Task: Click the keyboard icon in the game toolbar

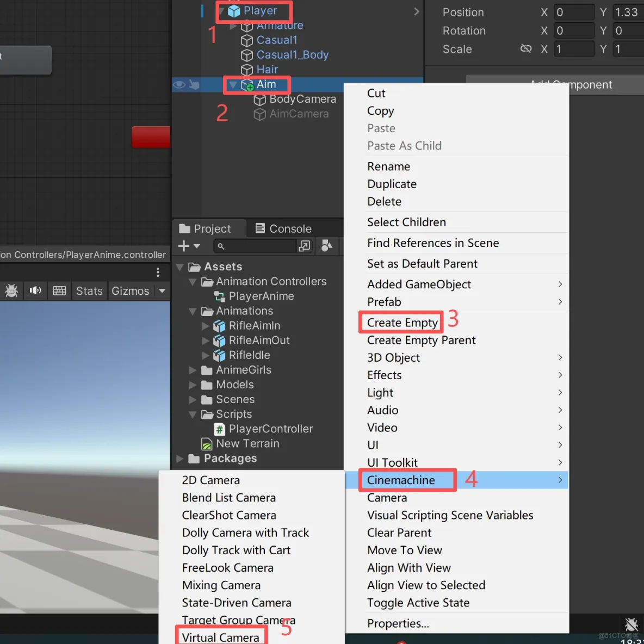Action: (59, 290)
